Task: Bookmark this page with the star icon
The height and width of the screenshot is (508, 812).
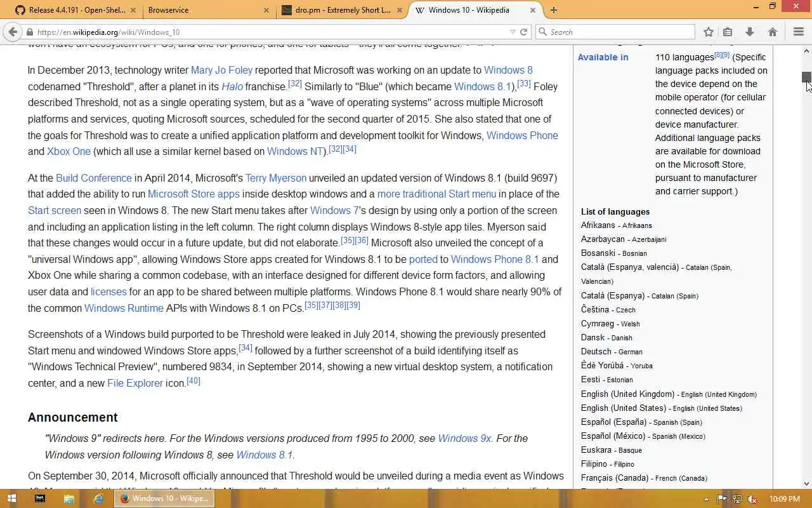Action: 709,32
